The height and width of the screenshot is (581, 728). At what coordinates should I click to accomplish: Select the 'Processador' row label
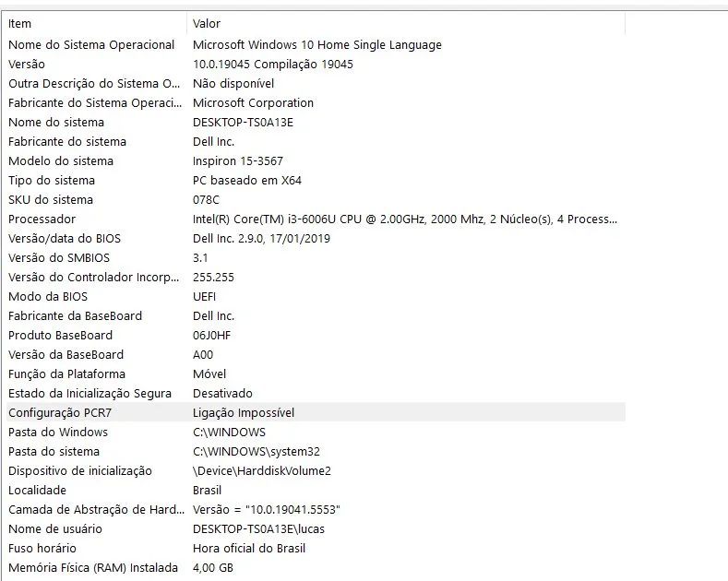(42, 219)
